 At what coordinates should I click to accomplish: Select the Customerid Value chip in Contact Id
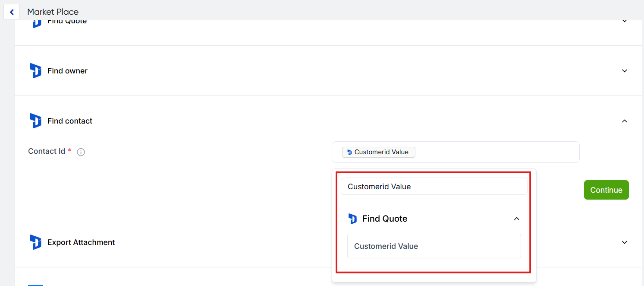click(381, 152)
